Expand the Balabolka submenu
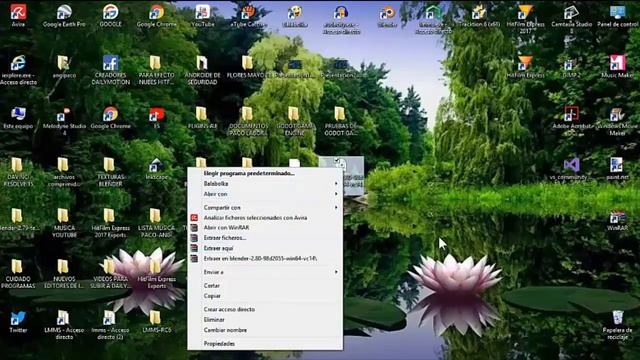 click(x=265, y=184)
